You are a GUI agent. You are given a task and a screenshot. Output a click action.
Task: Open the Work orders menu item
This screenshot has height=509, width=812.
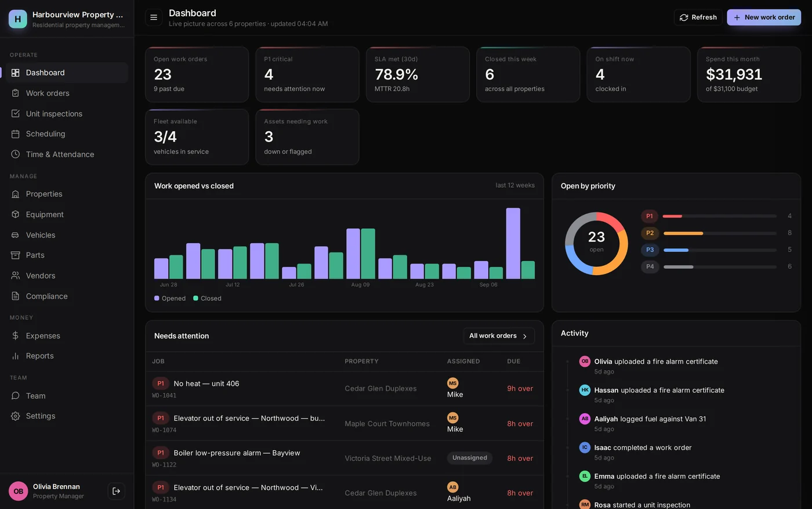[x=67, y=93]
